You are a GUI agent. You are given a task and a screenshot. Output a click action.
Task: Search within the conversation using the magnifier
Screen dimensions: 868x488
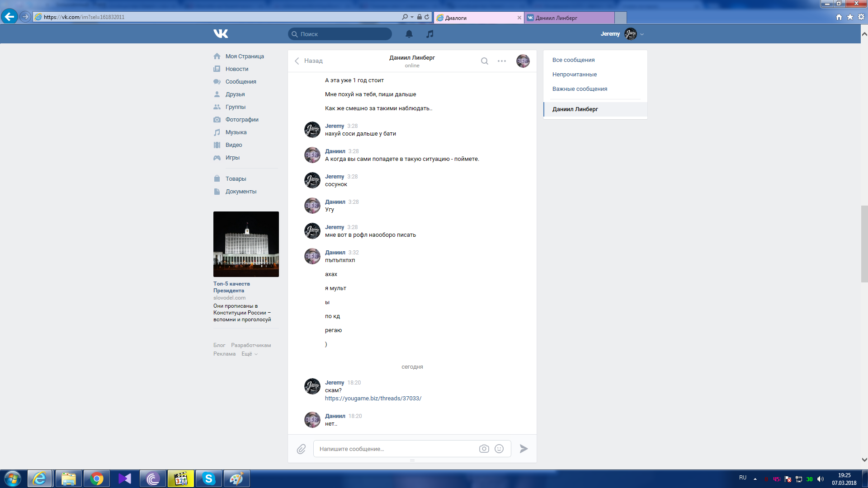point(484,61)
